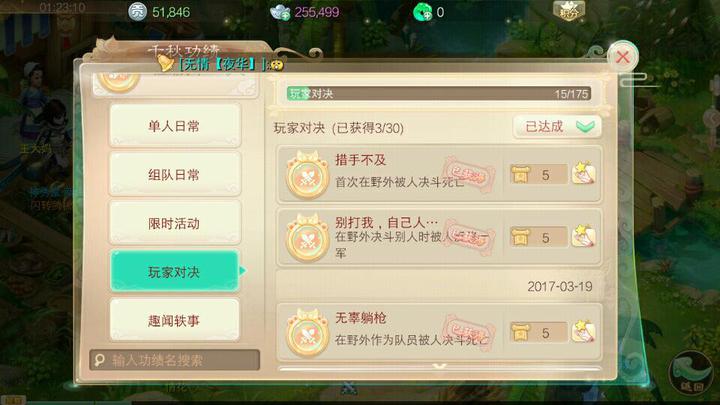Open the 单人日常 category
720x405 pixels.
pyautogui.click(x=174, y=125)
